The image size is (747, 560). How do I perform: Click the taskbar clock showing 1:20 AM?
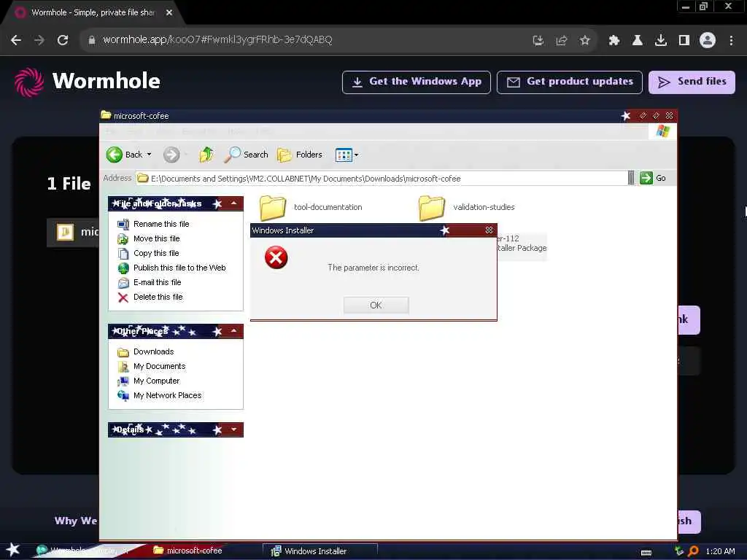click(720, 551)
